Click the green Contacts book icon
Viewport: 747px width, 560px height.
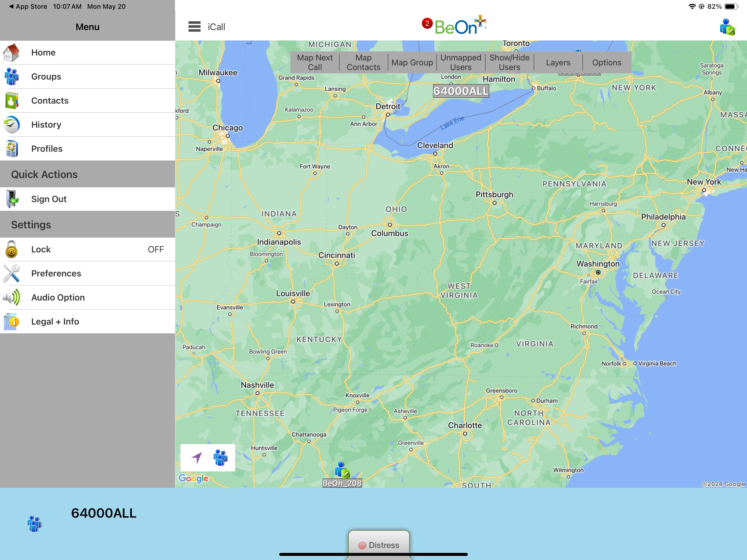(x=11, y=101)
